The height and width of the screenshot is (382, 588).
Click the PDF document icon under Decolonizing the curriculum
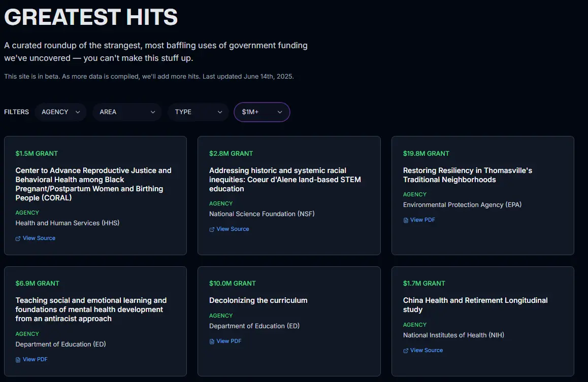click(212, 341)
